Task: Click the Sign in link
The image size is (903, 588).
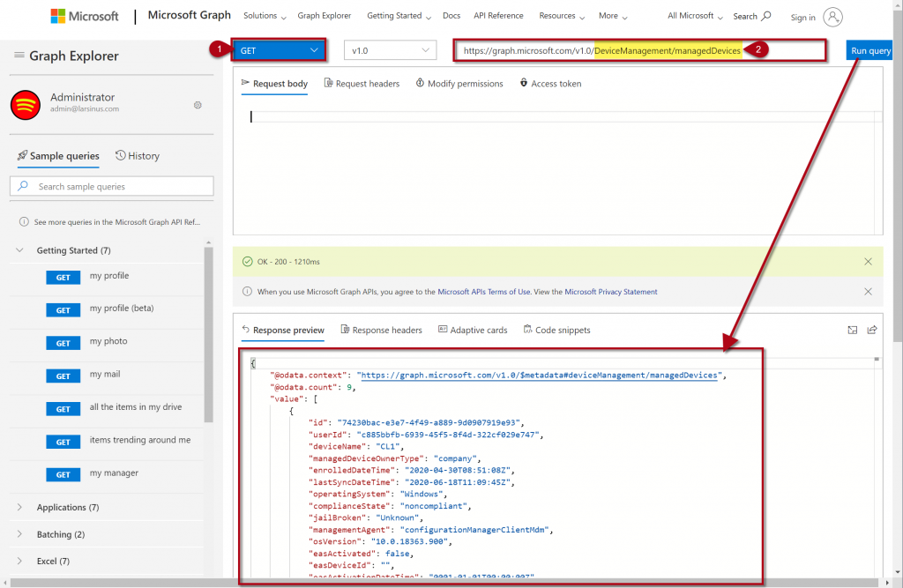Action: [x=802, y=18]
